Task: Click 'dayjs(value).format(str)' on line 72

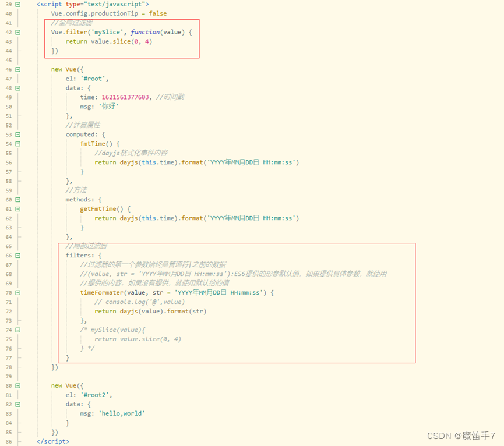Action: tap(163, 311)
